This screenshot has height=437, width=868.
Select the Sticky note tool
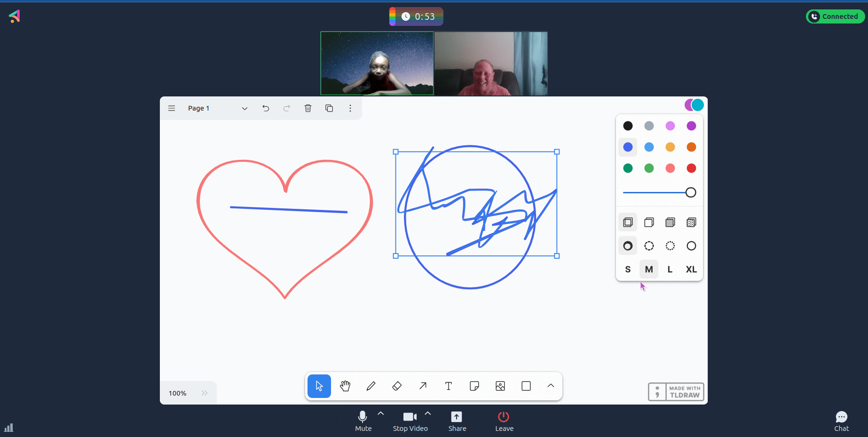pyautogui.click(x=474, y=386)
